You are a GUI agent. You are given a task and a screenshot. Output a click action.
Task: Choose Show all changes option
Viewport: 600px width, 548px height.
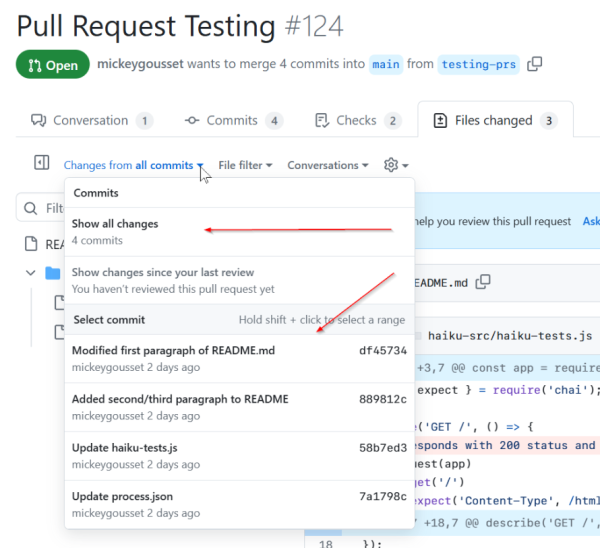pyautogui.click(x=240, y=232)
